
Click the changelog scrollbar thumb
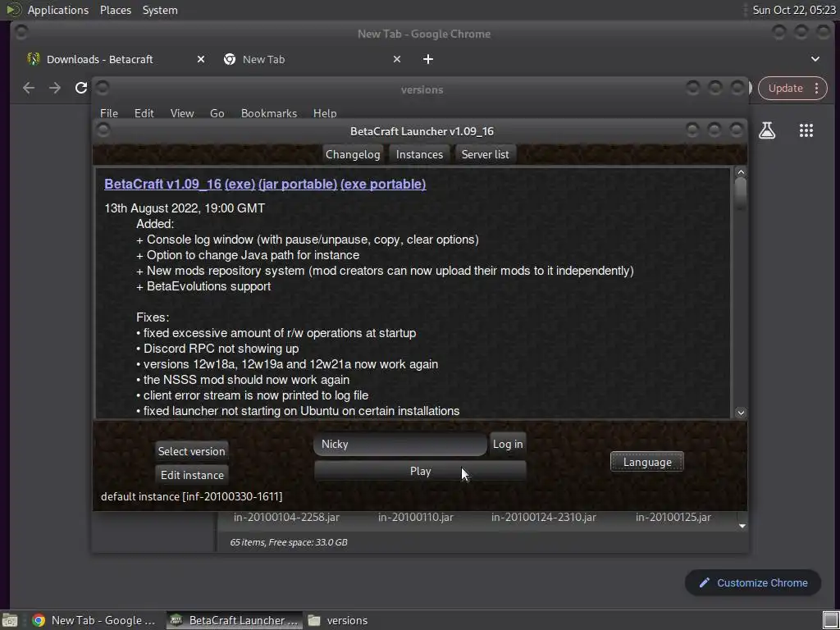click(741, 193)
